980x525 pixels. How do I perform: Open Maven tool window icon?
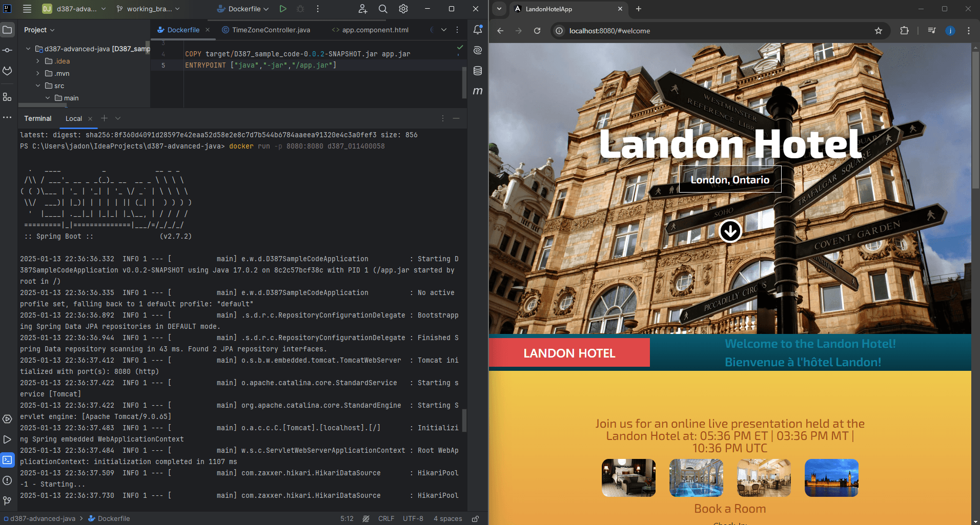(478, 91)
